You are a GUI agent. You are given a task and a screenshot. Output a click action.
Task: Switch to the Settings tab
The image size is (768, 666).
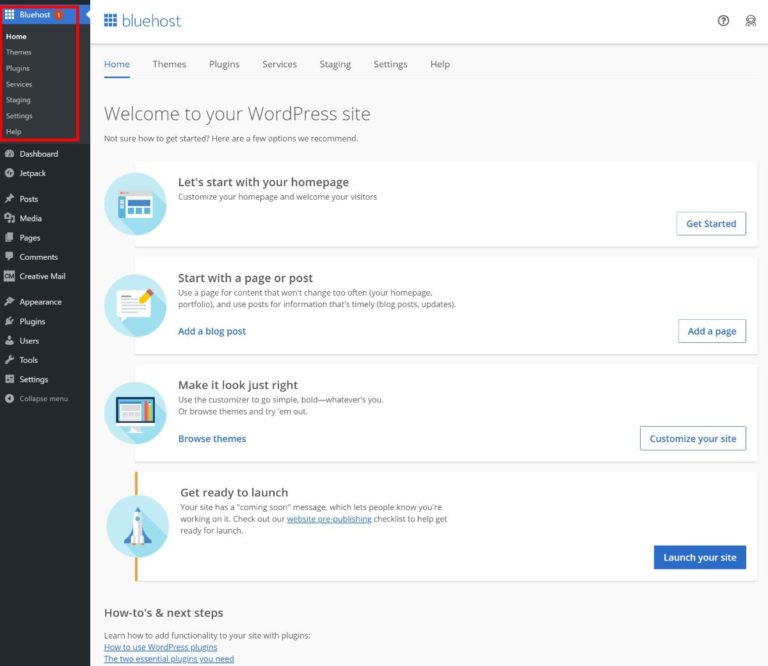[x=390, y=64]
